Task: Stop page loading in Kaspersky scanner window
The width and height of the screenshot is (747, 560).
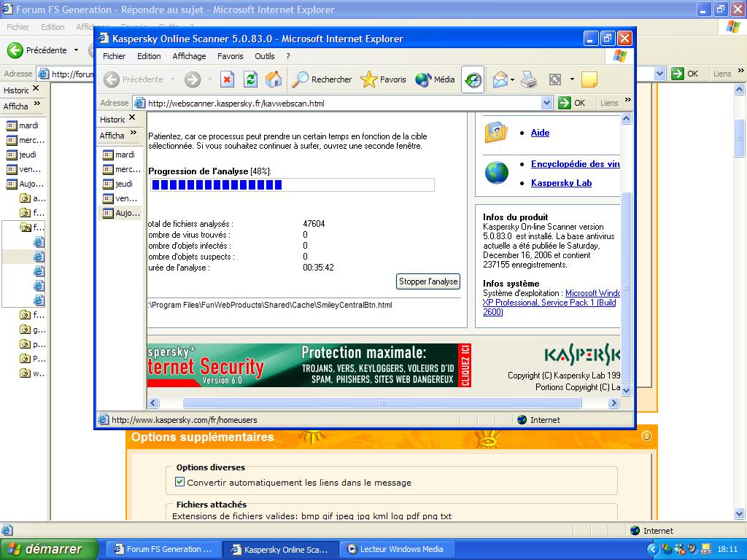Action: coord(228,79)
